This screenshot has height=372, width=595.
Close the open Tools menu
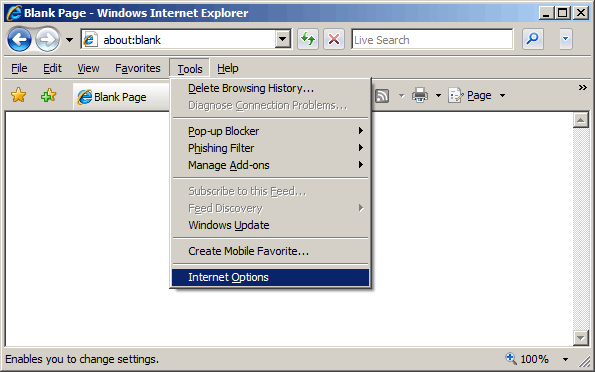(190, 69)
